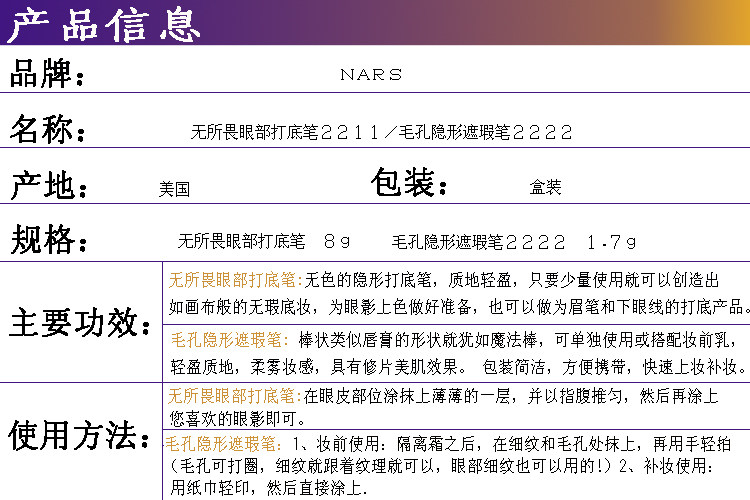Click the spec 无所畏眼部打底笔 8g
Viewport: 750px width, 500px height.
(x=264, y=241)
